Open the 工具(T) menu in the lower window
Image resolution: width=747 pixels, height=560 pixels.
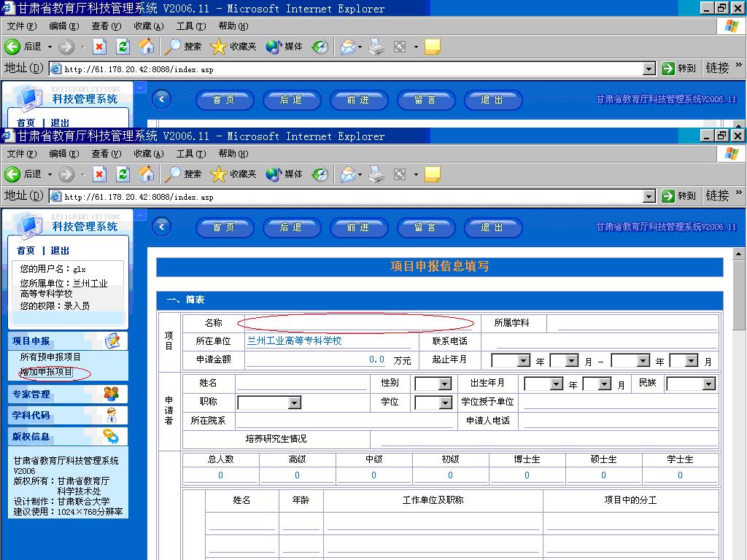190,154
